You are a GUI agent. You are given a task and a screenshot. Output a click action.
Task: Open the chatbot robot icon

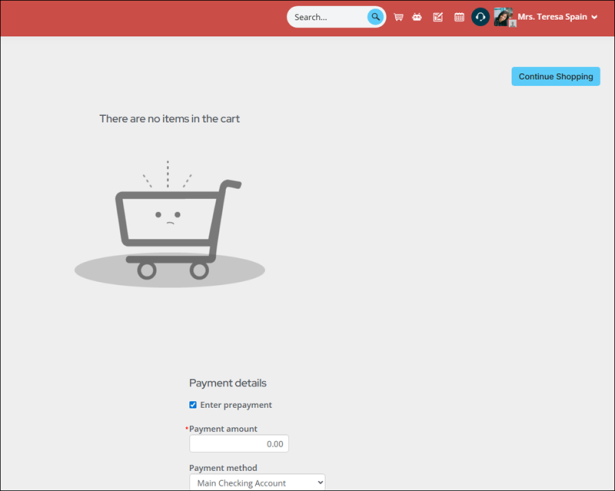[417, 17]
